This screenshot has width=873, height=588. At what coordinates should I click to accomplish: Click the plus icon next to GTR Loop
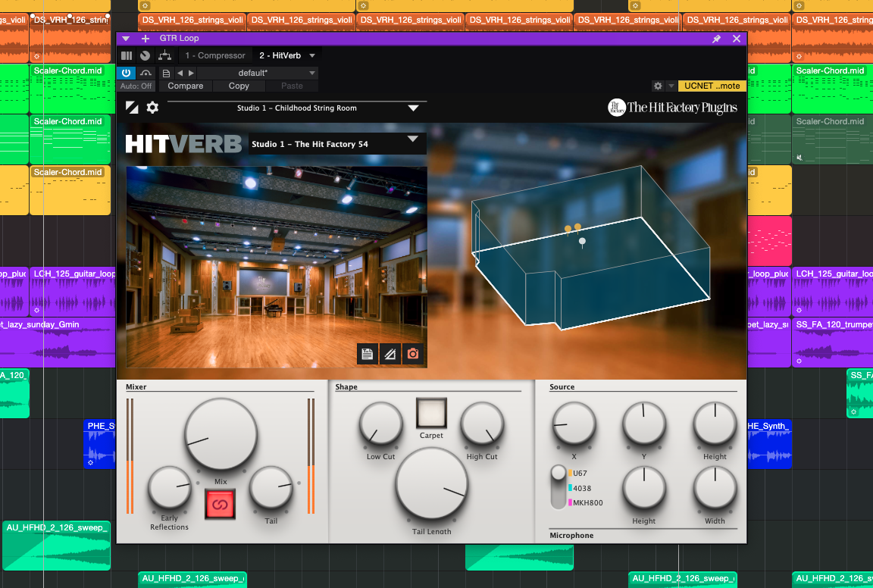click(145, 39)
